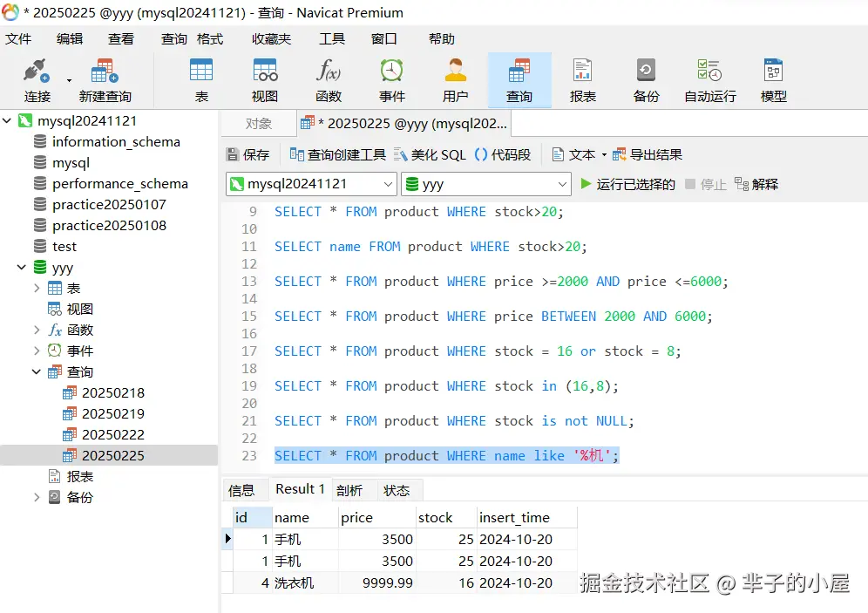Expand the 备份 node in tree

click(37, 497)
